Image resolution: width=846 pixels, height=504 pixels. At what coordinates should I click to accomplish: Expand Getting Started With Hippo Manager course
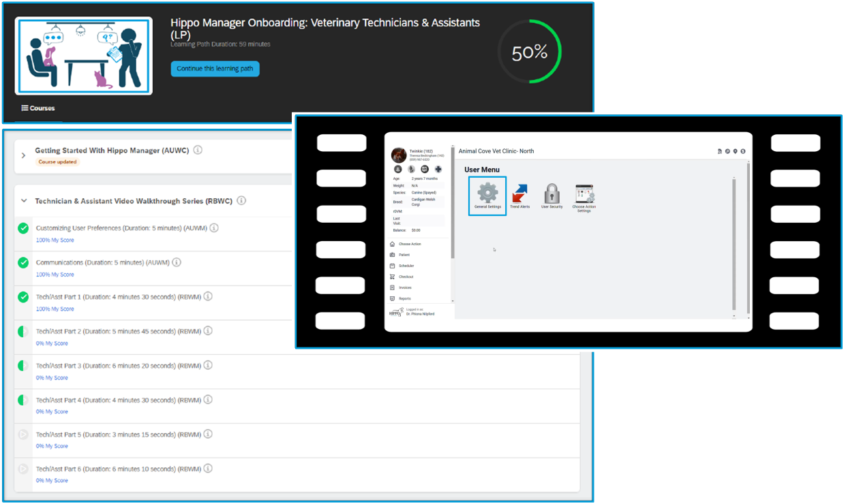point(23,155)
